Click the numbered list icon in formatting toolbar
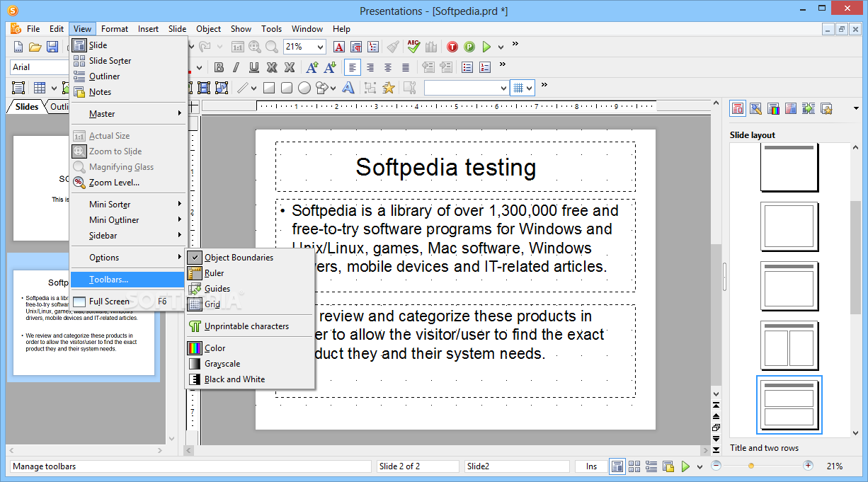 [485, 67]
